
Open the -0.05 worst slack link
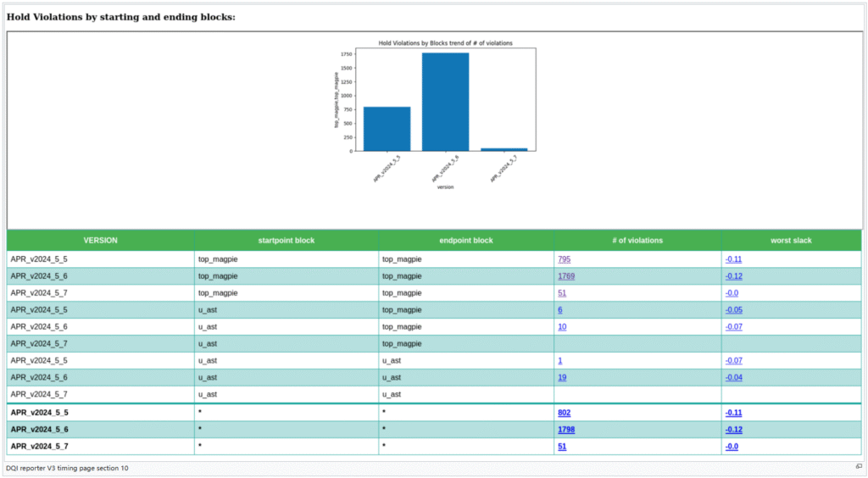coord(733,310)
